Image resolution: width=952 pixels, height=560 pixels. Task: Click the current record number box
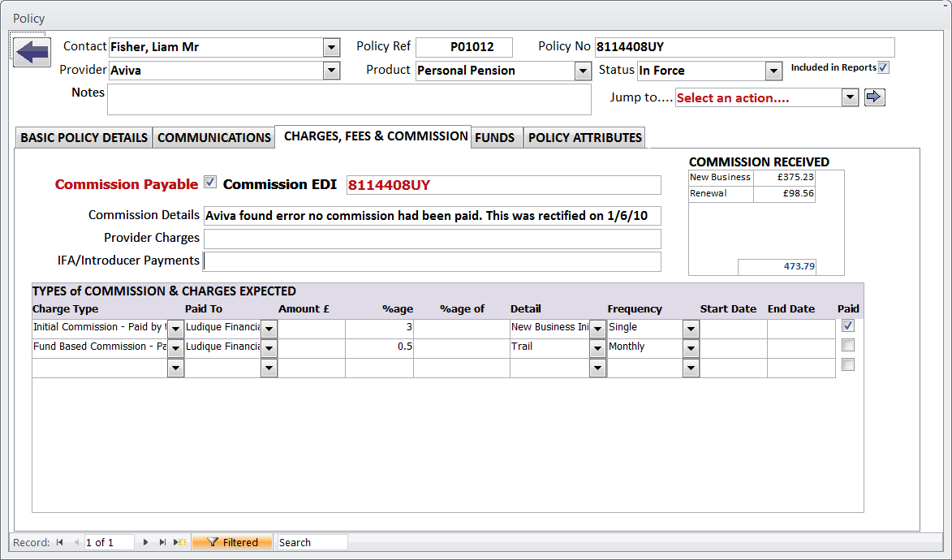click(109, 542)
